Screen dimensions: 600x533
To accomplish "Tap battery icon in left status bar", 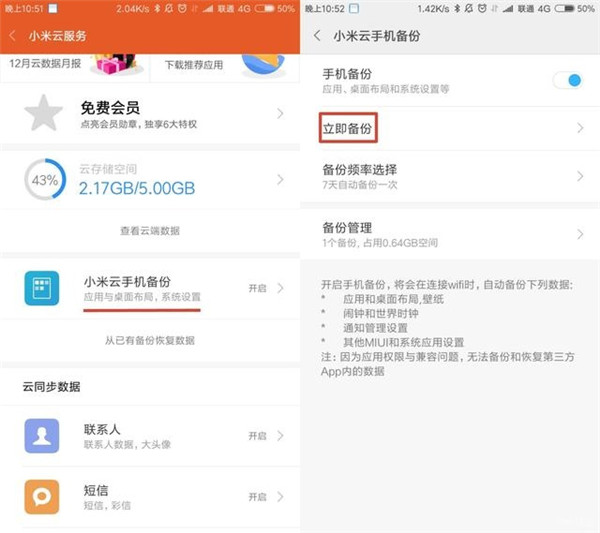I will (265, 8).
